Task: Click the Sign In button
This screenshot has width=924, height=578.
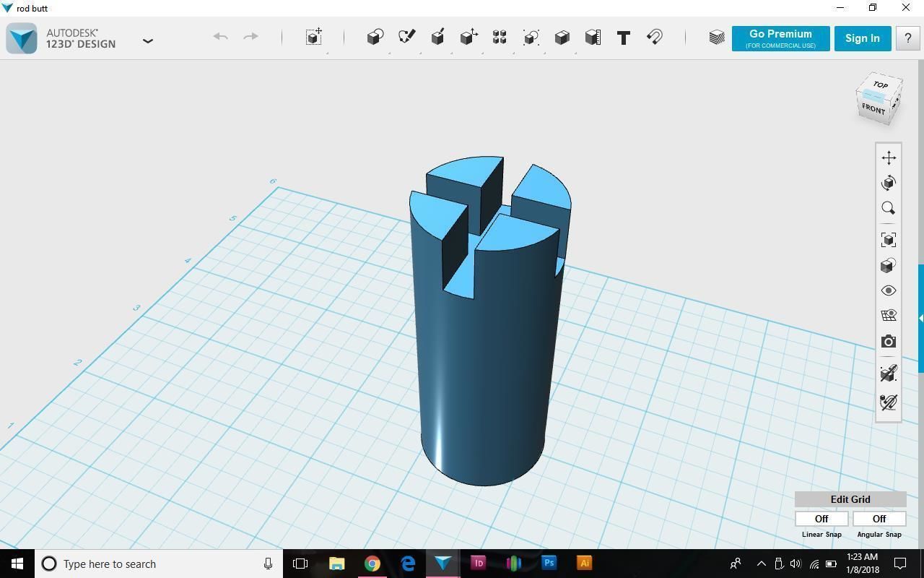Action: [863, 38]
